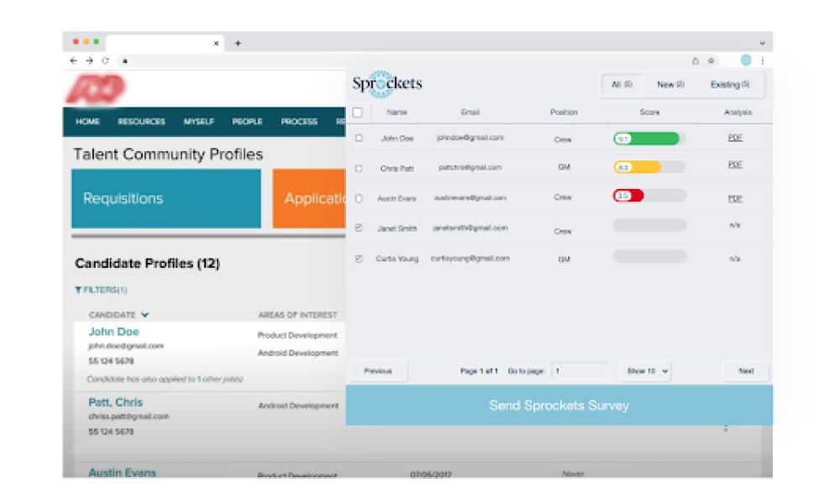Switch to the Existing tab
This screenshot has height=504, width=840.
click(730, 85)
